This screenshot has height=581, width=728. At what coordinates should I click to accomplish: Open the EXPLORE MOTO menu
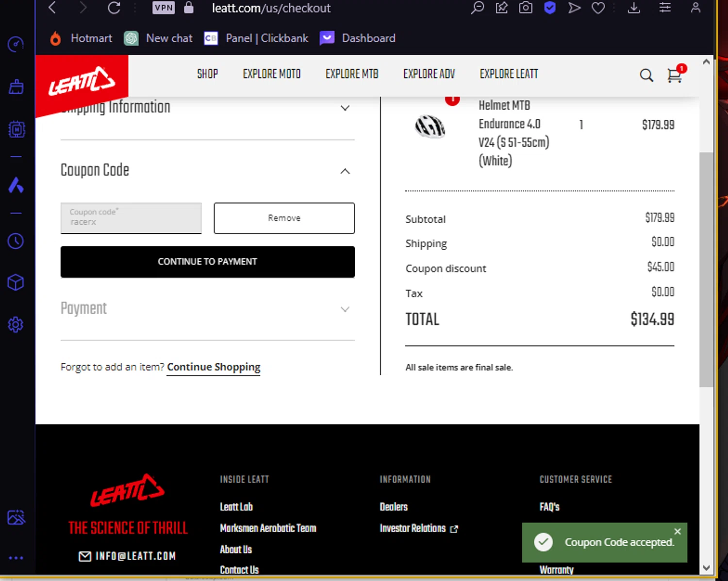[272, 74]
